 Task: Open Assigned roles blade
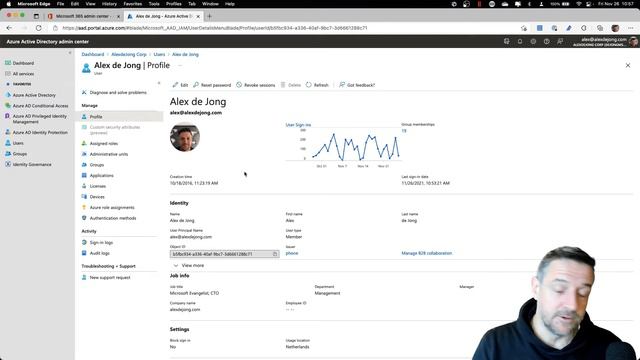(104, 144)
